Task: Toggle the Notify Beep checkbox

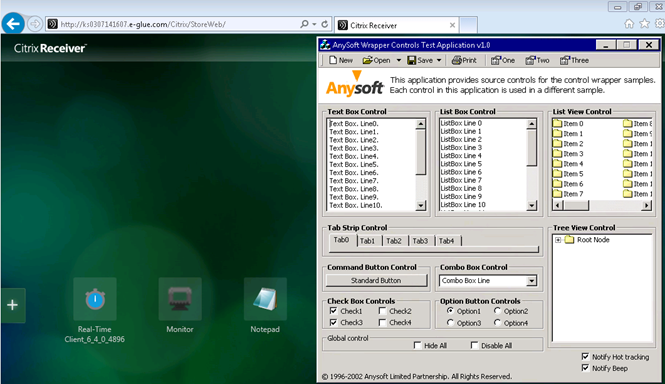Action: coord(585,368)
